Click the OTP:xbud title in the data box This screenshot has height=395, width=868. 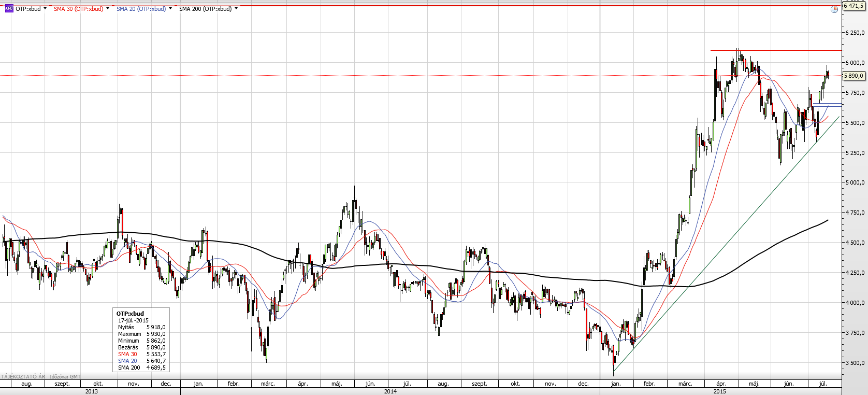click(x=130, y=314)
